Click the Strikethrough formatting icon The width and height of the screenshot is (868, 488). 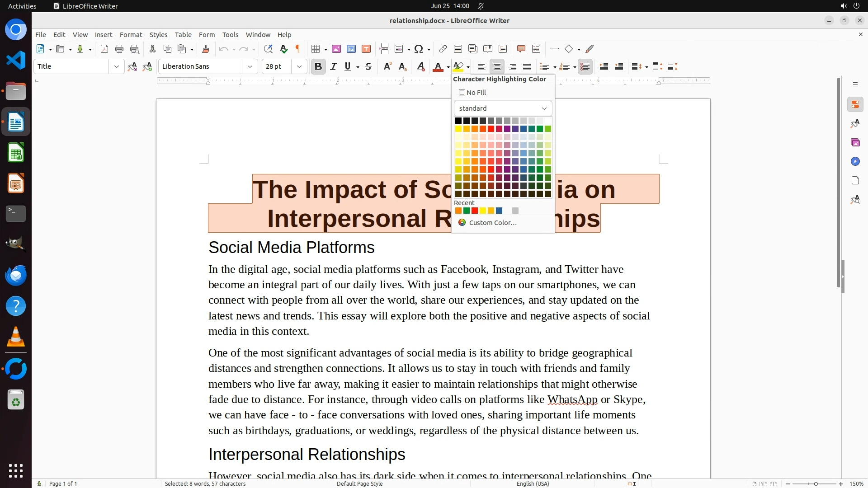pos(368,67)
